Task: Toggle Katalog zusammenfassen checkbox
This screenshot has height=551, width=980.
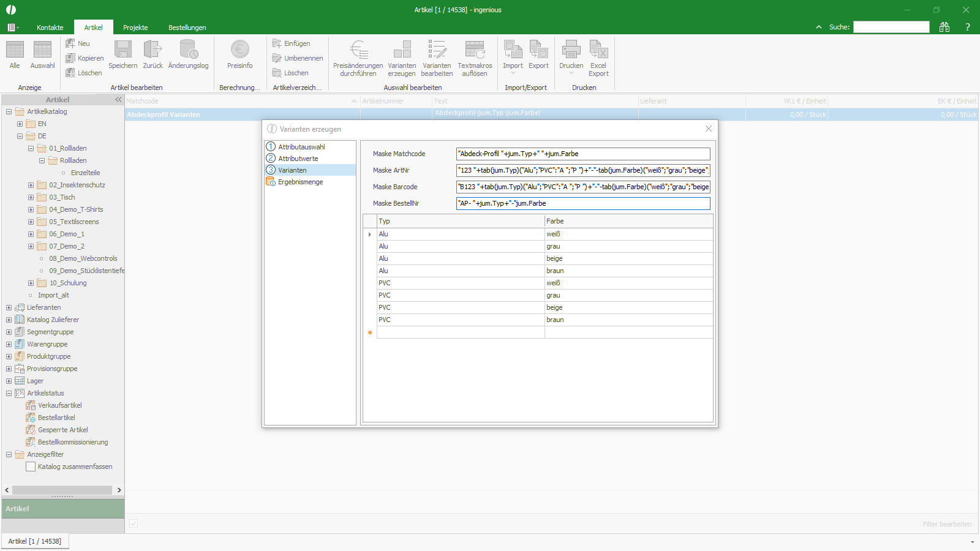Action: 31,467
